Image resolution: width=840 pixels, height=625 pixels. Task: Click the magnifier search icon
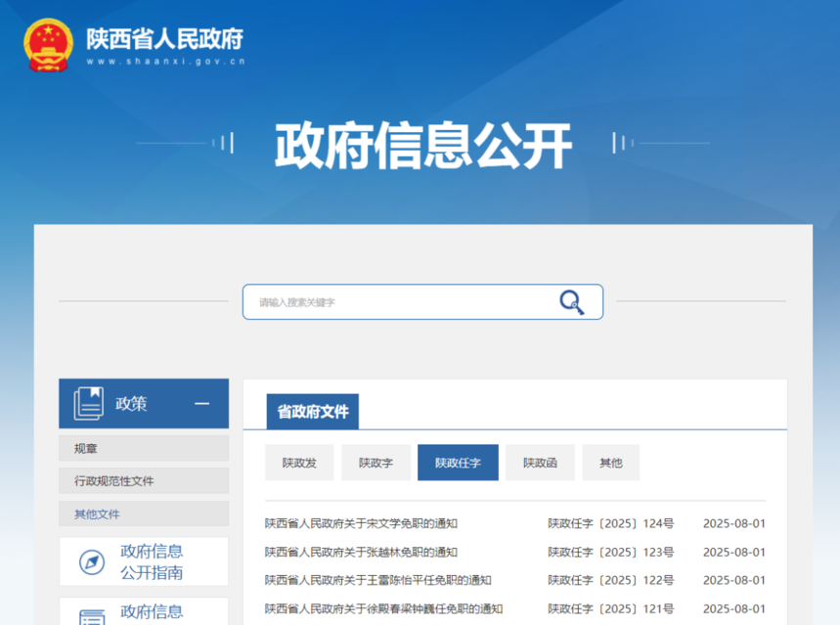pos(571,302)
